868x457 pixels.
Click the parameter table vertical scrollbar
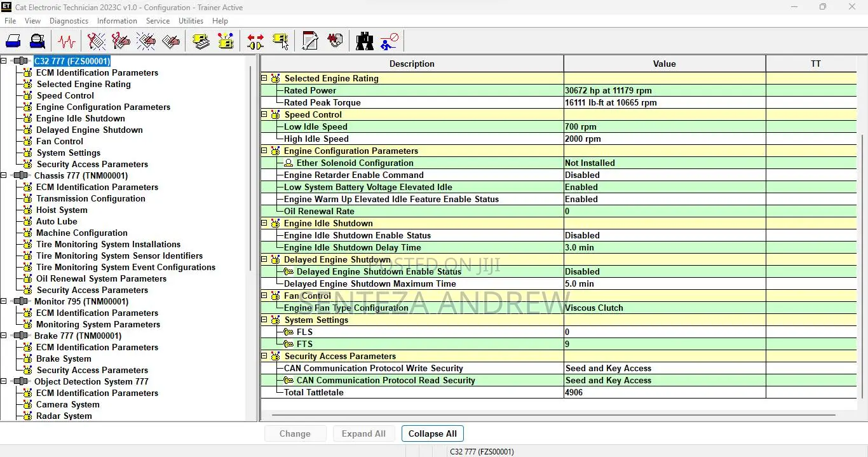coord(862,267)
